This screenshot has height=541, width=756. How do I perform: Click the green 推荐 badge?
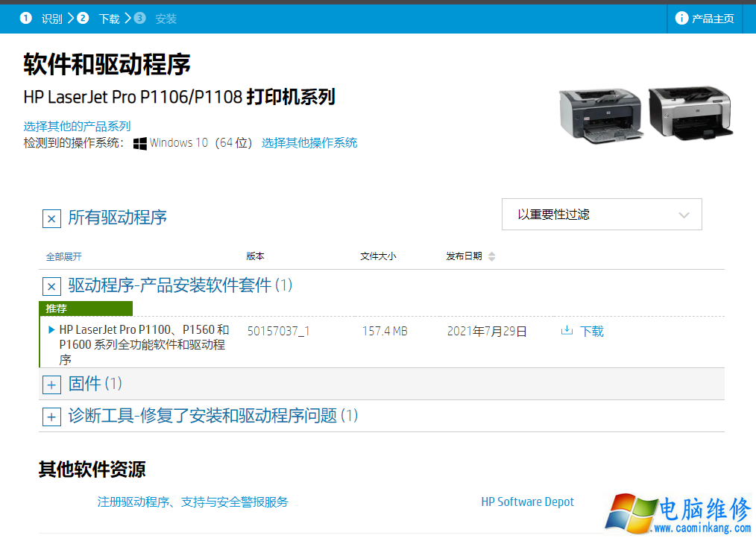point(86,309)
